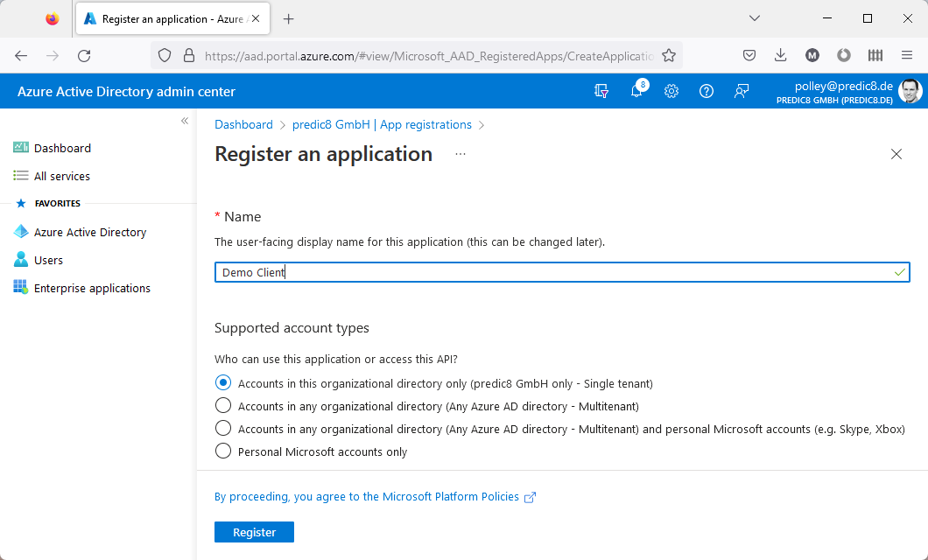Image resolution: width=928 pixels, height=560 pixels.
Task: Collapse the left sidebar with the double chevron
Action: click(x=185, y=122)
